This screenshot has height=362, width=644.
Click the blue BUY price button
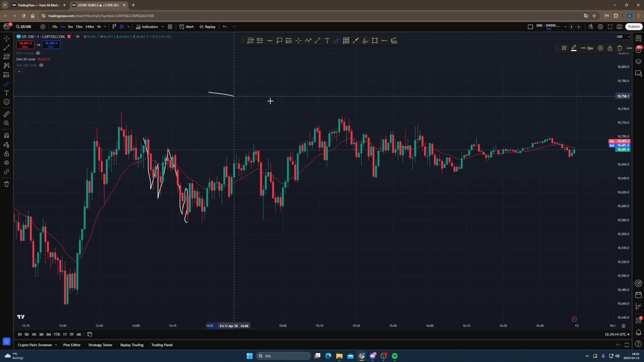pyautogui.click(x=51, y=45)
